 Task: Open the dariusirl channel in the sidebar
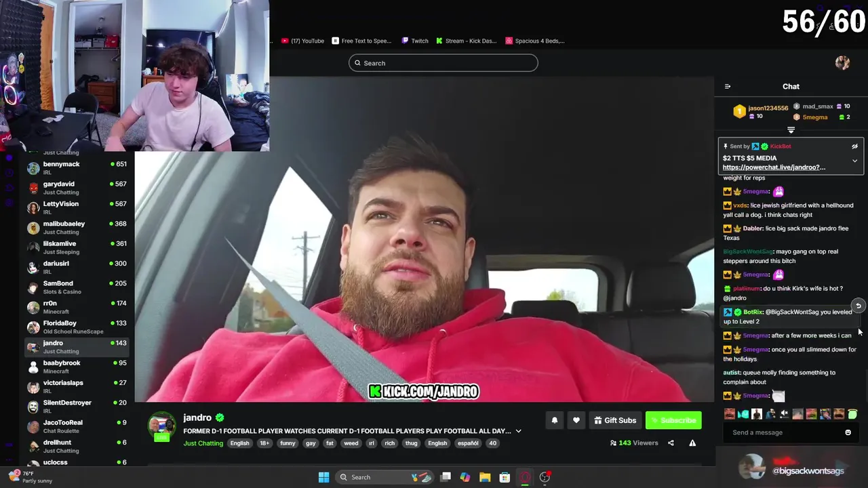77,267
